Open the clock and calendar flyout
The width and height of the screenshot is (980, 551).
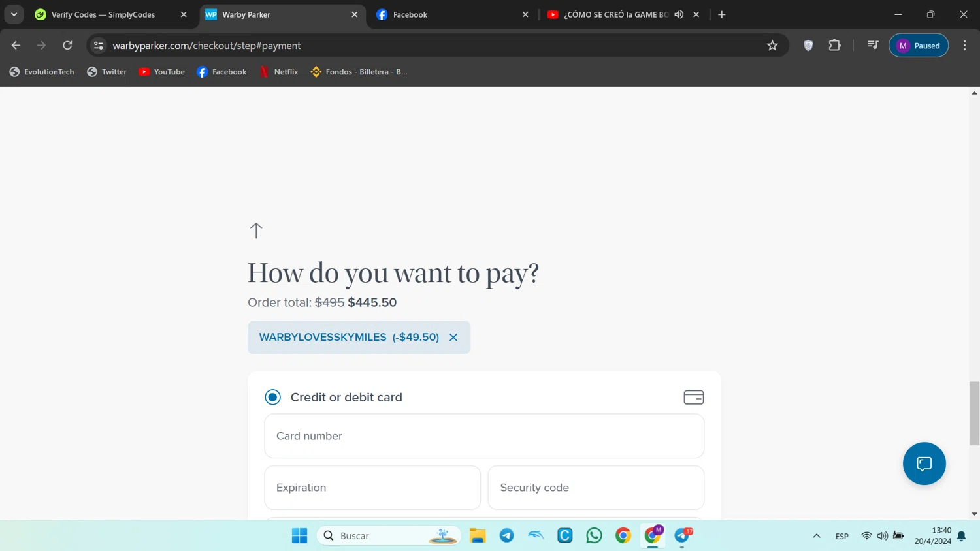(x=933, y=535)
